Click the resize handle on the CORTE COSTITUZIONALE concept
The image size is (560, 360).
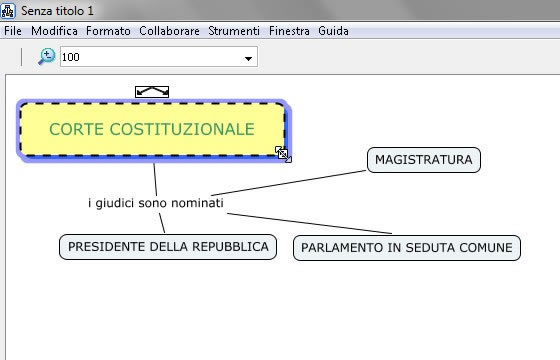(283, 154)
